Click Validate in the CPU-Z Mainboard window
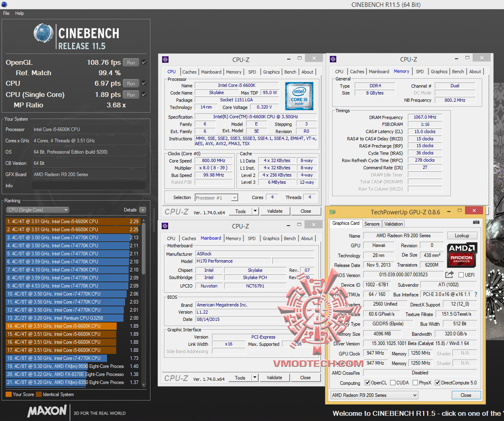This screenshot has height=421, width=504. tap(274, 378)
